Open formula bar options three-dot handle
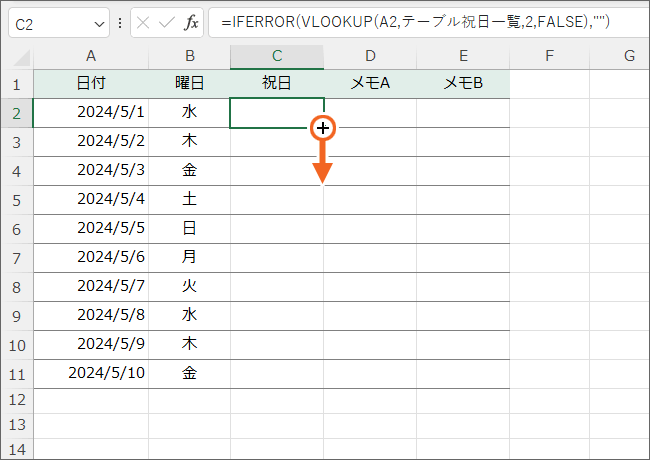 [x=120, y=23]
